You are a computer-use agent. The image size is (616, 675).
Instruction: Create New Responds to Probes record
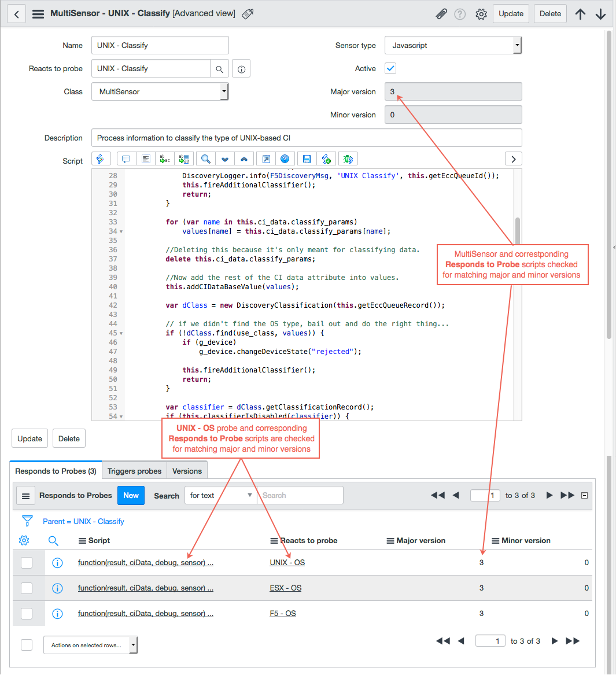tap(131, 496)
